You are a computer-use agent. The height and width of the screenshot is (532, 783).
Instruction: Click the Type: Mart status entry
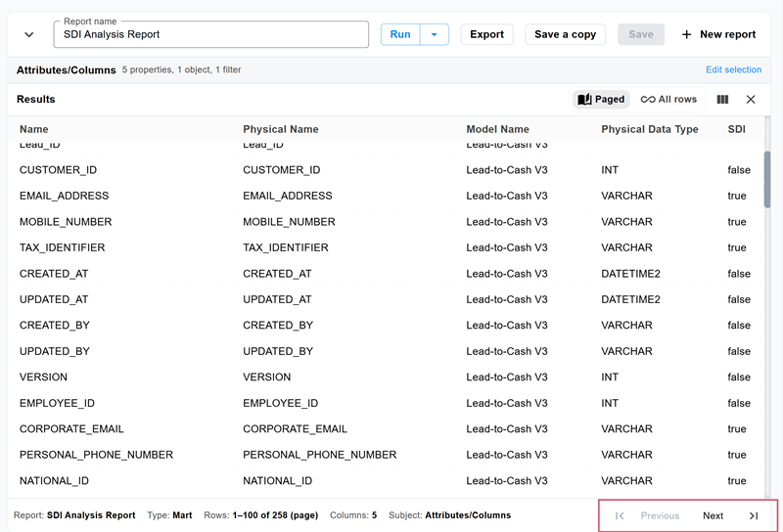[169, 515]
